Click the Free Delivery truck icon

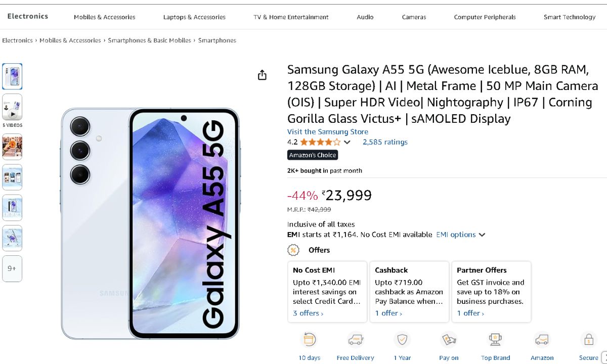[356, 339]
